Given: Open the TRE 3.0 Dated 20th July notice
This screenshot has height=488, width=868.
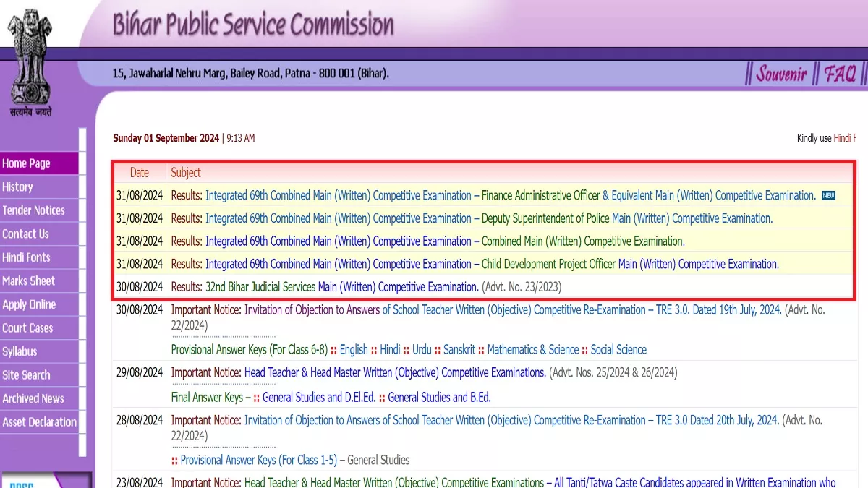Looking at the screenshot, I should 511,420.
